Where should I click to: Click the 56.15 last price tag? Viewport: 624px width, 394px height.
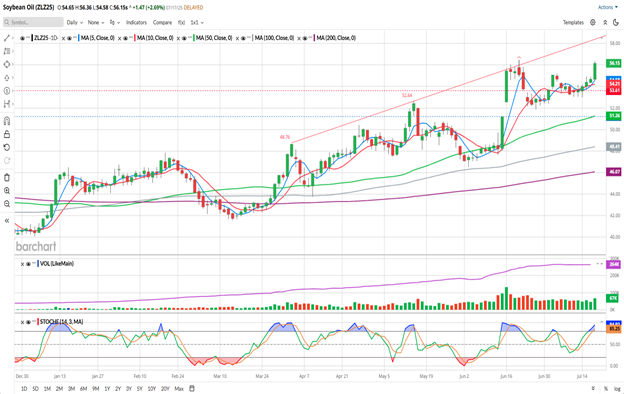coord(614,63)
